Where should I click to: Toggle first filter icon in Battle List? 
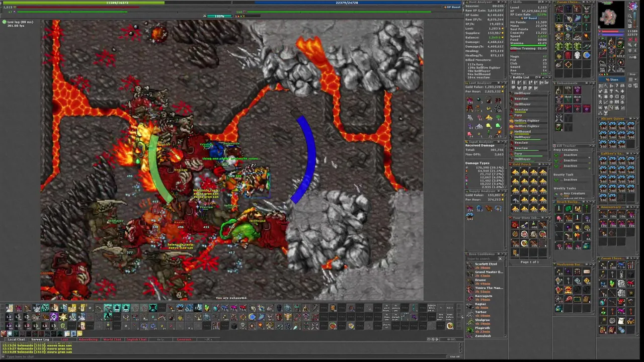[513, 82]
